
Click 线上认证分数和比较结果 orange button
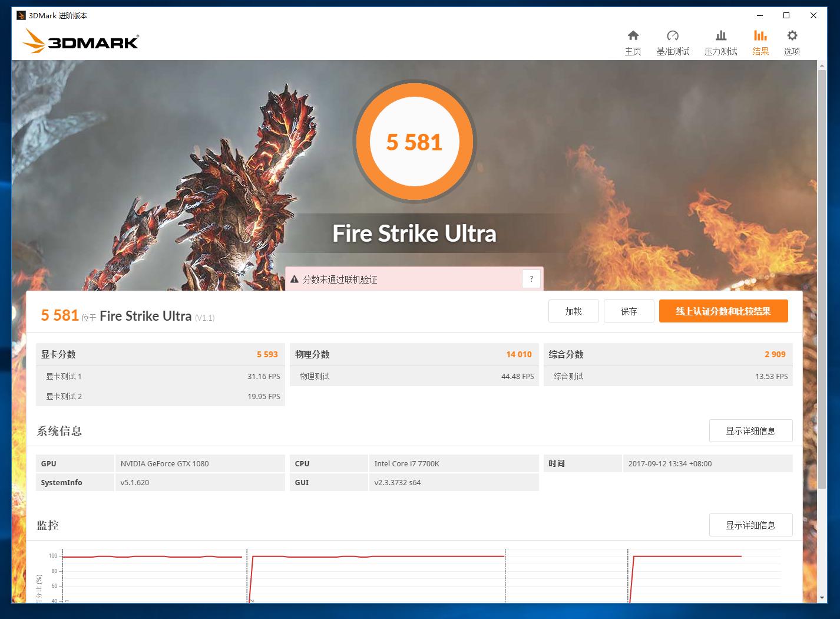tap(723, 311)
